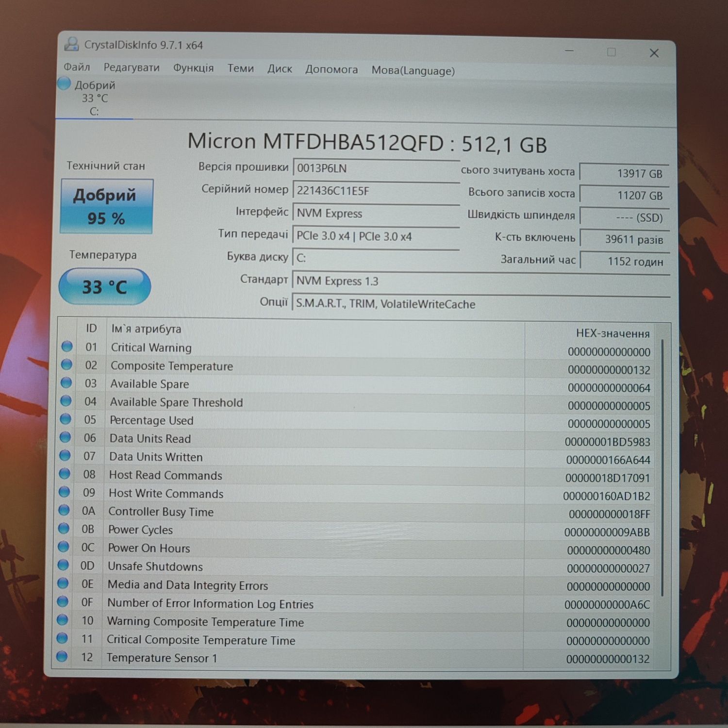Click the status dot for Host Read Commands
This screenshot has height=728, width=728.
[x=65, y=474]
